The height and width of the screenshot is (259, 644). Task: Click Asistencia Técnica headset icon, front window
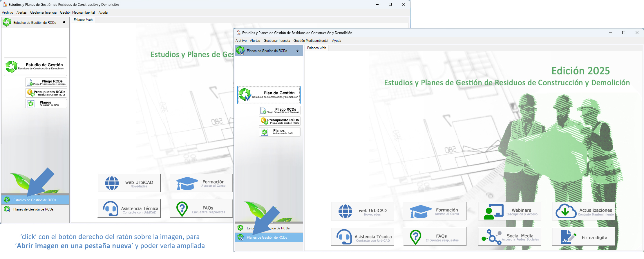tap(344, 237)
